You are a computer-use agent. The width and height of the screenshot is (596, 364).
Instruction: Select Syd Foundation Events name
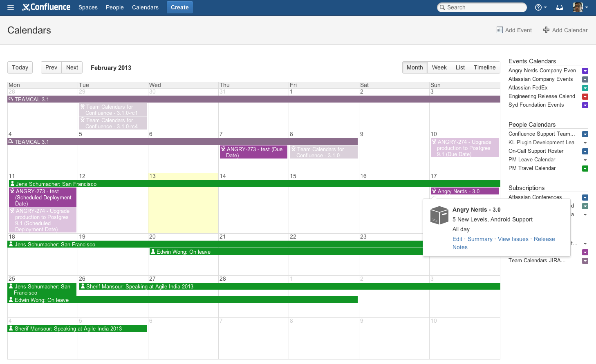(536, 105)
